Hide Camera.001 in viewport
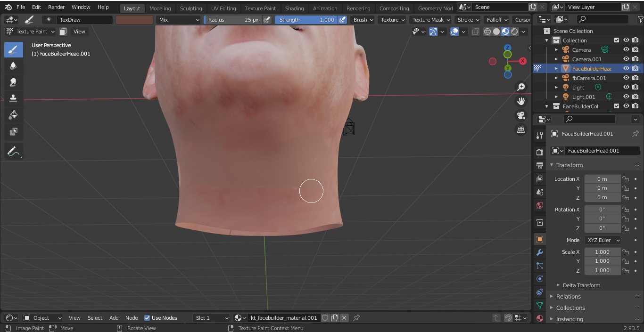Viewport: 644px width, 332px height. [626, 59]
